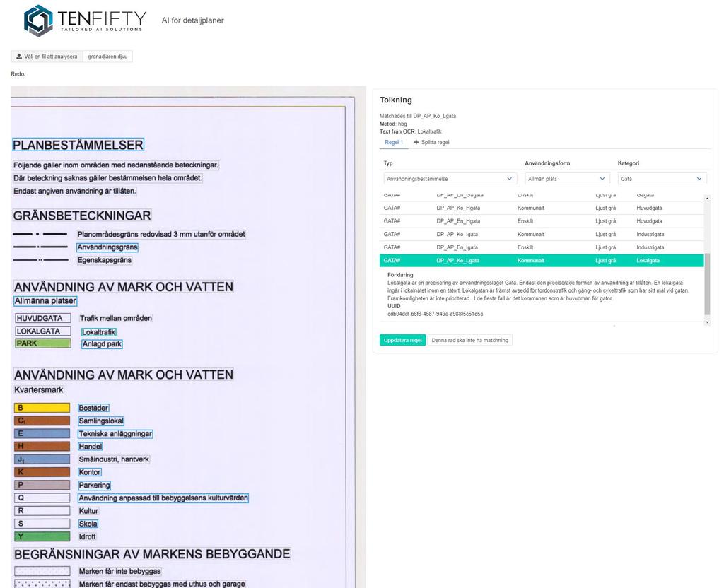
Task: Click the green Y legend swatch
Action: 42,536
